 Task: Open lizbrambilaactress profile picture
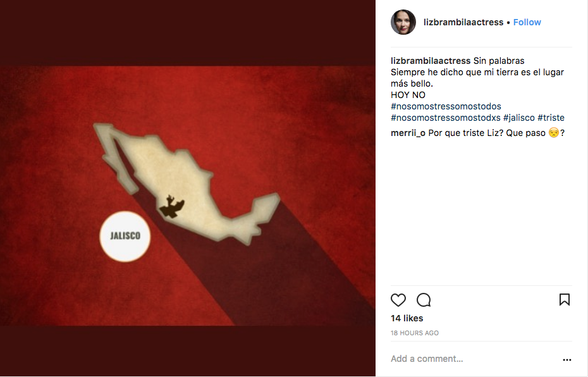[403, 22]
